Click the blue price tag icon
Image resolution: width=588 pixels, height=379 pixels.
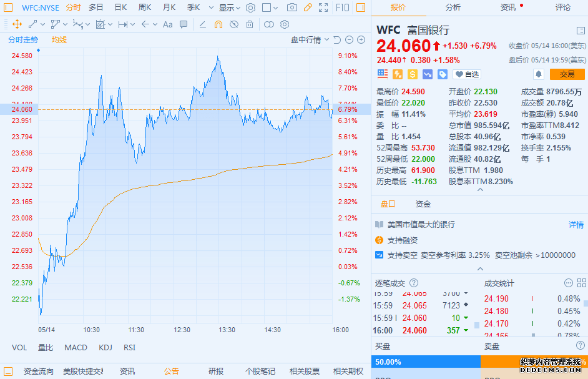(443, 74)
